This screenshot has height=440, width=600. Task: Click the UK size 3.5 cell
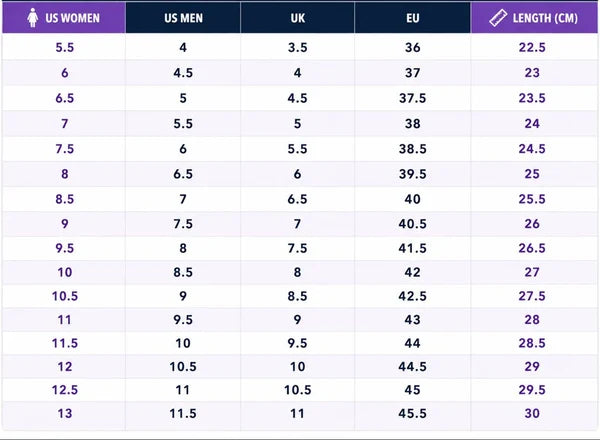coord(297,47)
